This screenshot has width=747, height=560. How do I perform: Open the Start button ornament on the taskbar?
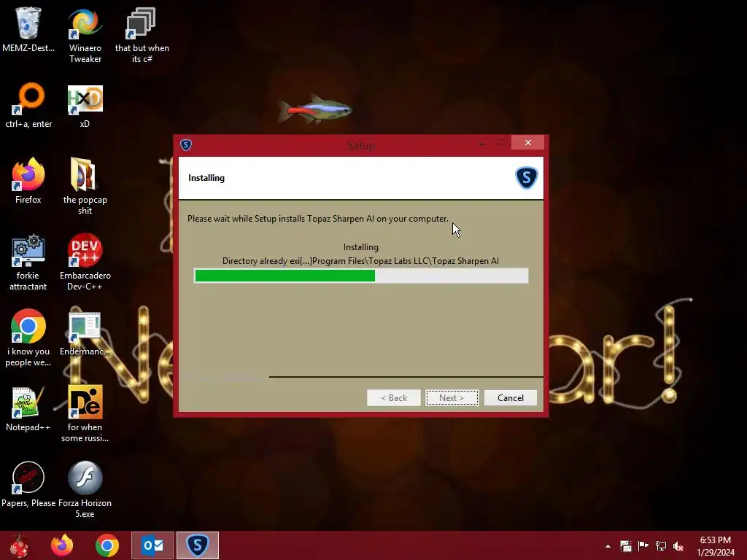19,545
